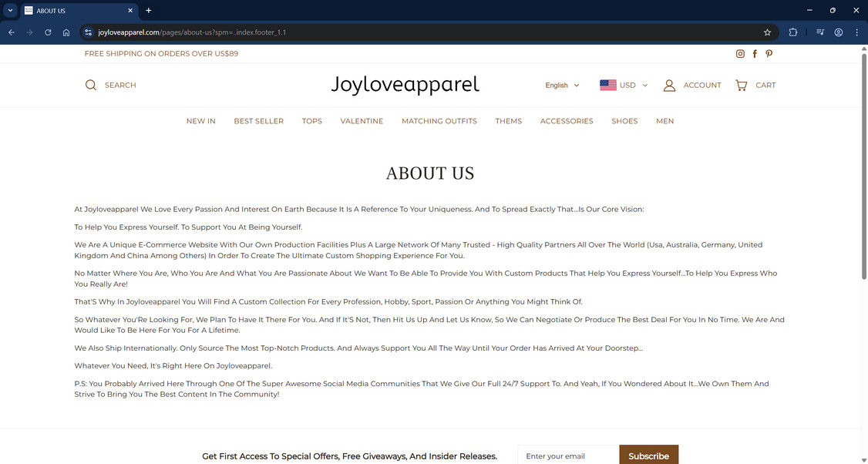Open the Facebook social icon
The image size is (868, 464).
(x=755, y=54)
